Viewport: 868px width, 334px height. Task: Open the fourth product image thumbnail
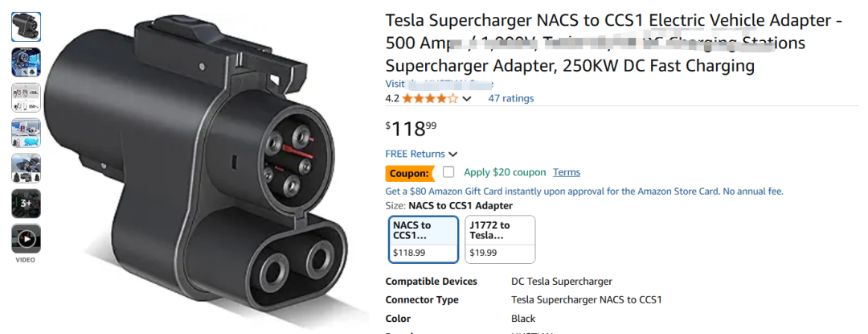coord(26,133)
